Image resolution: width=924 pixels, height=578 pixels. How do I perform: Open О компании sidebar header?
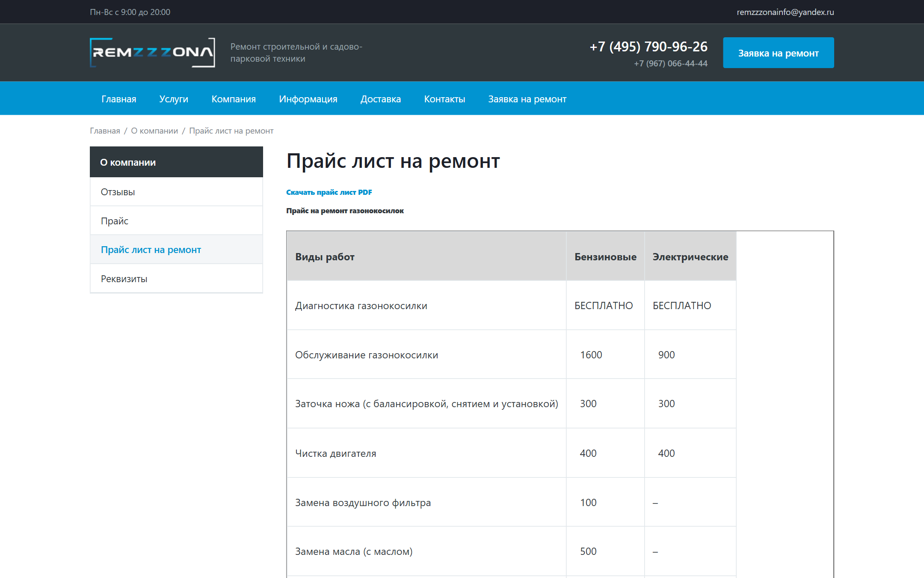tap(176, 162)
